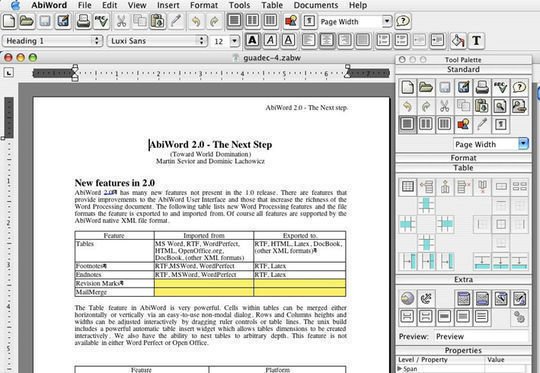Run the spell check toolbar icon

[101, 21]
